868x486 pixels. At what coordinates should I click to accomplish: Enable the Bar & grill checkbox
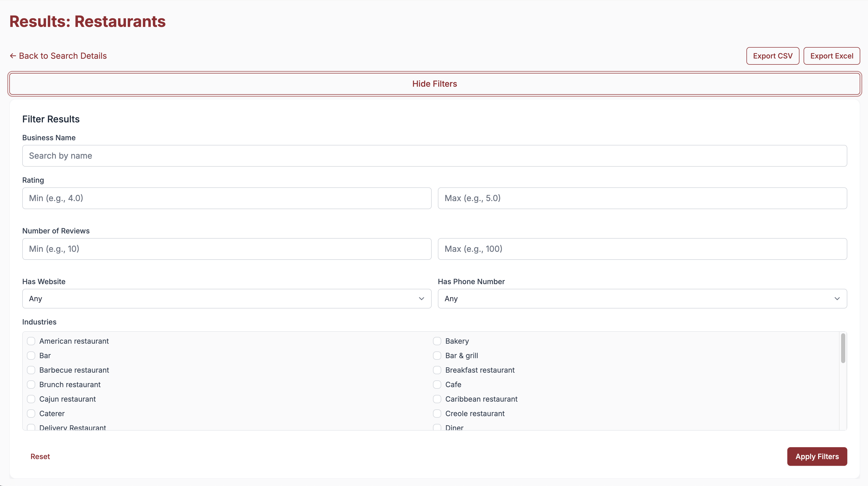point(437,356)
